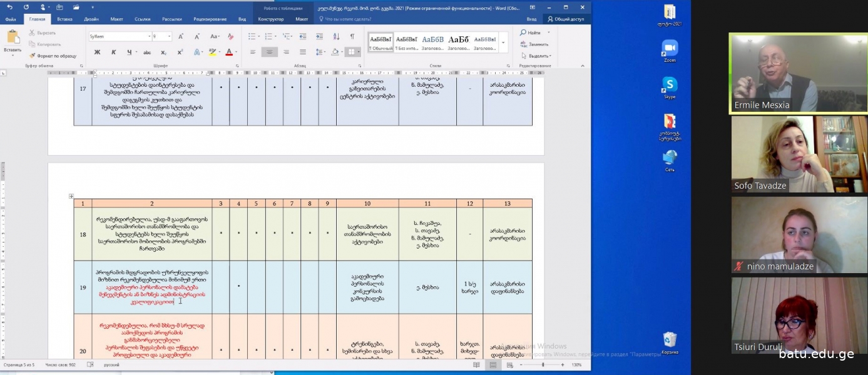
Task: Click the Общий доступ share button
Action: coord(566,19)
